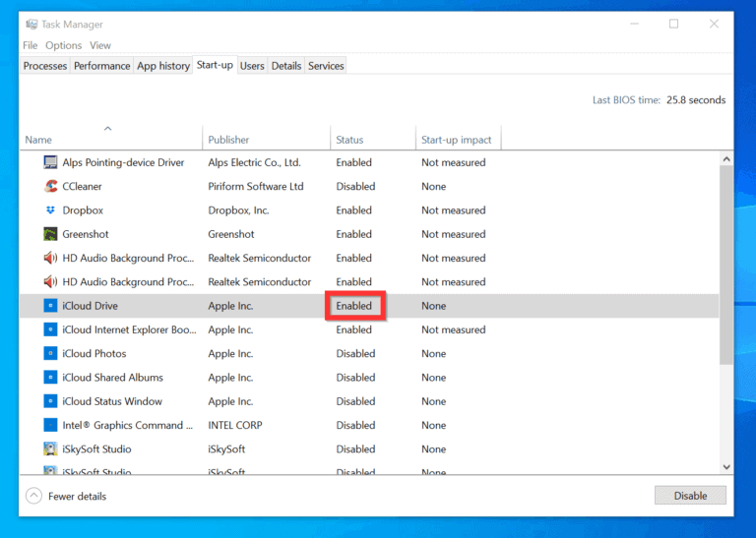Click the iCloud Photos icon

[x=50, y=353]
